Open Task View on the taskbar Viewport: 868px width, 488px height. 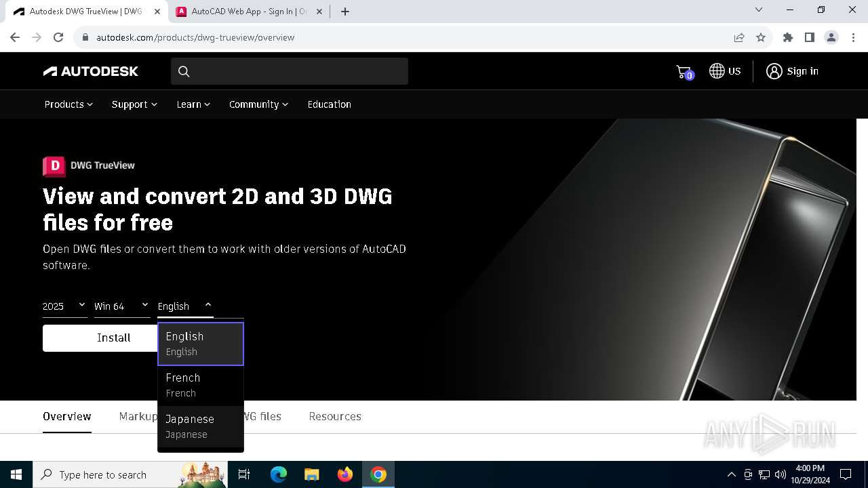pos(244,474)
